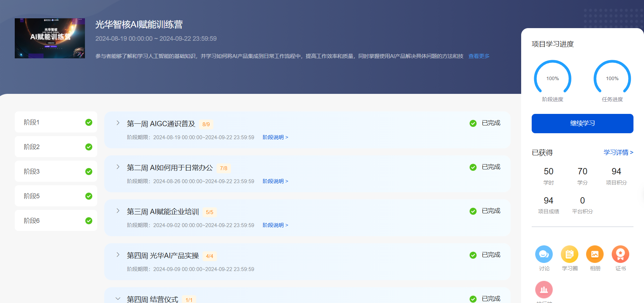Viewport: 644px width, 303px height.
Task: Expand 第二周 AI如何用于日常办公 section
Action: [118, 167]
